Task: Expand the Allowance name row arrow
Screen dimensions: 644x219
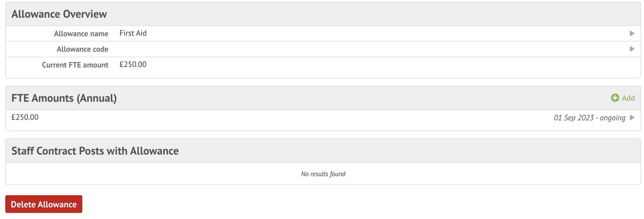Action: tap(632, 33)
